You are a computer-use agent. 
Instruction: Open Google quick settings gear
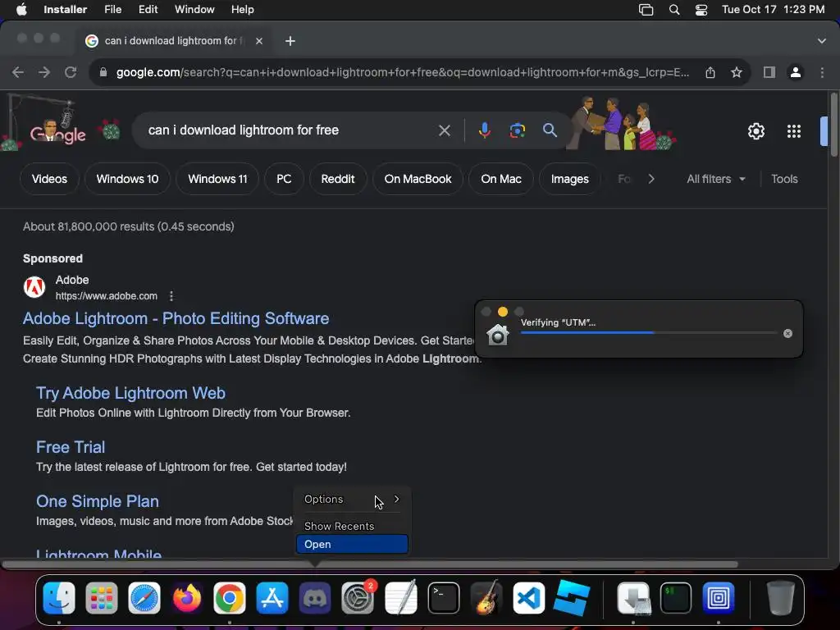click(756, 131)
